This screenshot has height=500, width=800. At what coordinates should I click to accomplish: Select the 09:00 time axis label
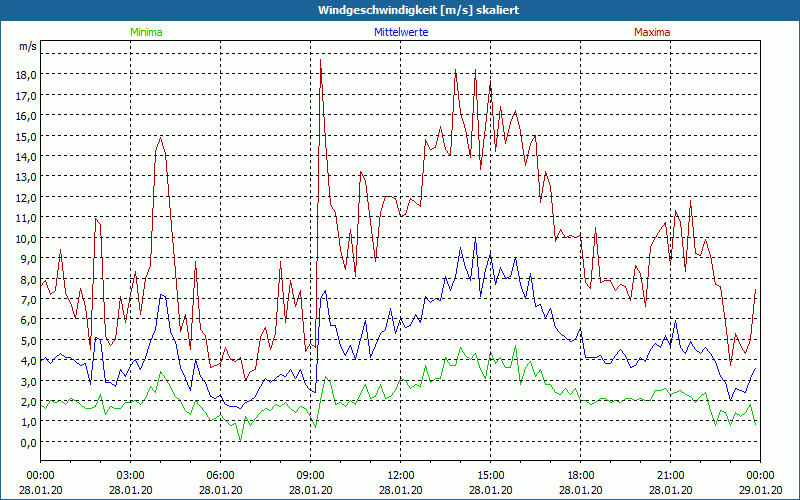point(310,475)
